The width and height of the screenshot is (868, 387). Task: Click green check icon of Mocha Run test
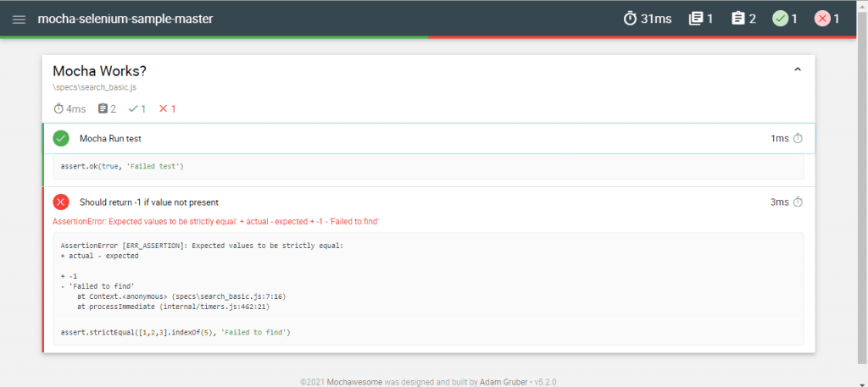tap(61, 138)
